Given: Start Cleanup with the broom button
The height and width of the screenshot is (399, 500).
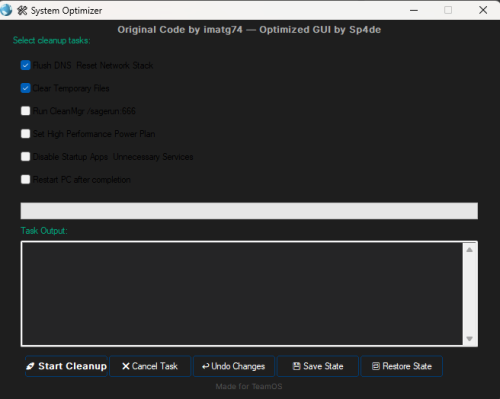Looking at the screenshot, I should 66,366.
